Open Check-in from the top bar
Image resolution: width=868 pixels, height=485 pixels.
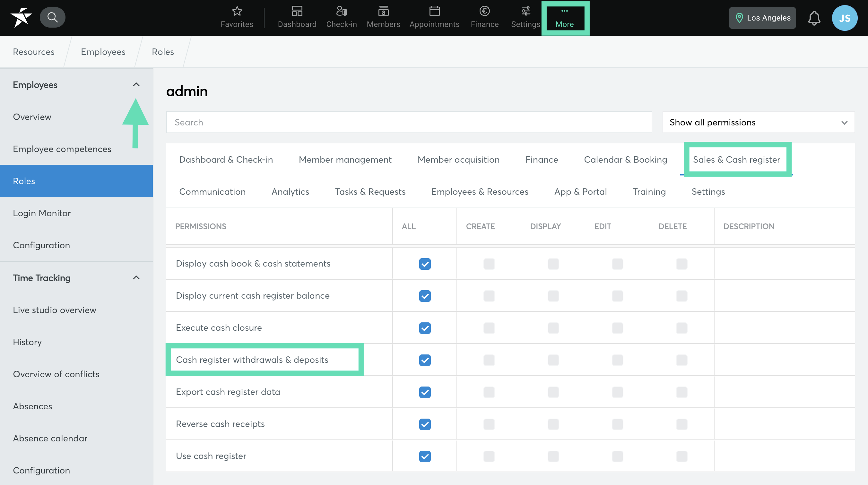click(341, 18)
